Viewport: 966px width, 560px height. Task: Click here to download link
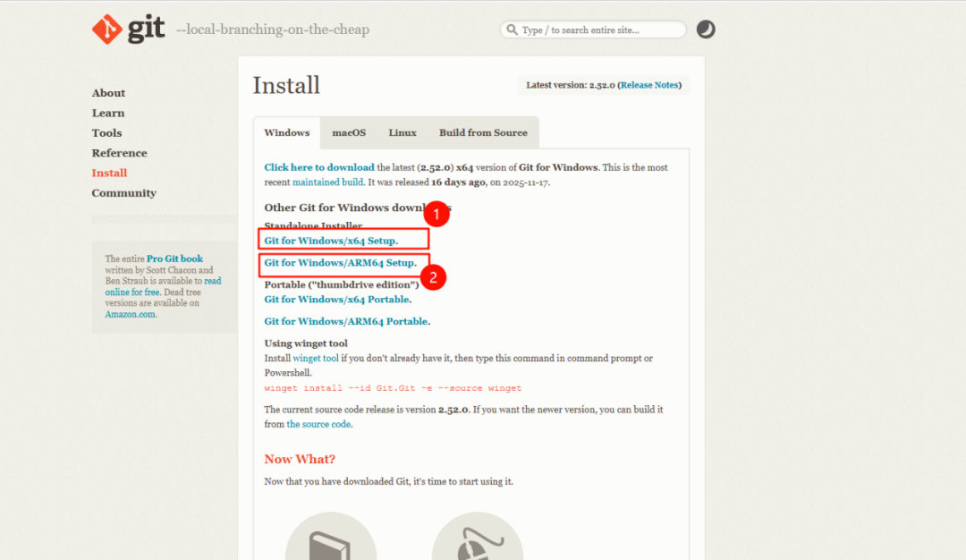(319, 167)
